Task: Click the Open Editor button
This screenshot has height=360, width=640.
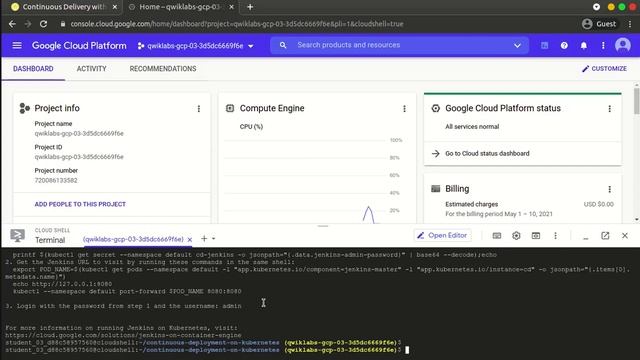Action: click(442, 236)
